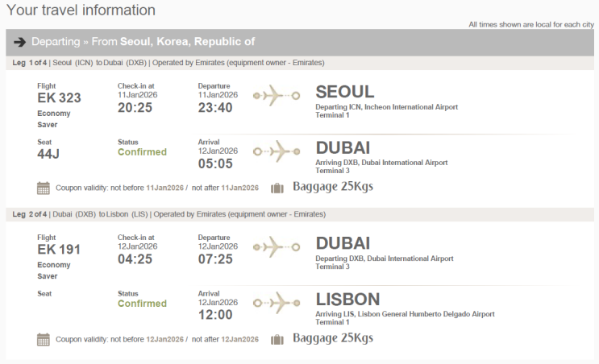Click the departing arrow icon in header

coord(20,42)
